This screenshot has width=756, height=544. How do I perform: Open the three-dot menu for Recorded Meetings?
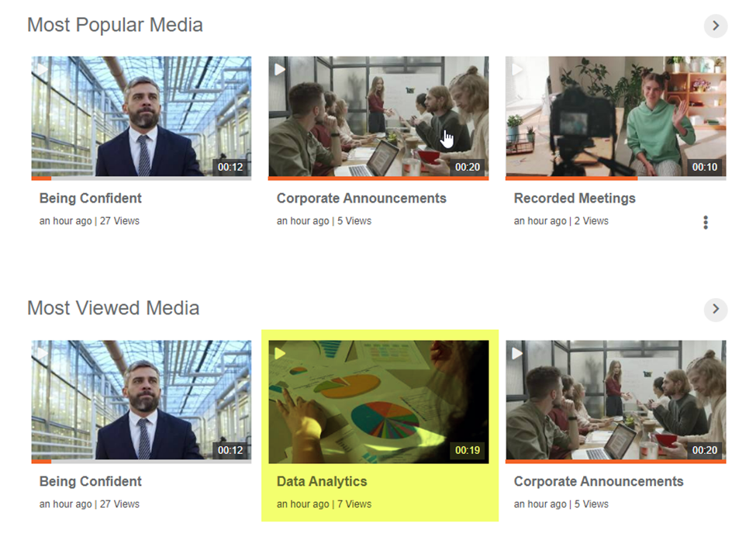click(706, 223)
